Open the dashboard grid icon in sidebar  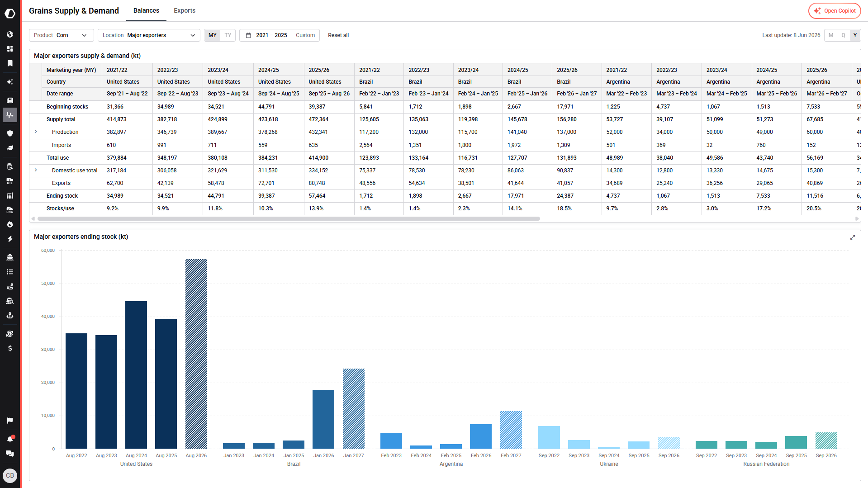[x=10, y=49]
